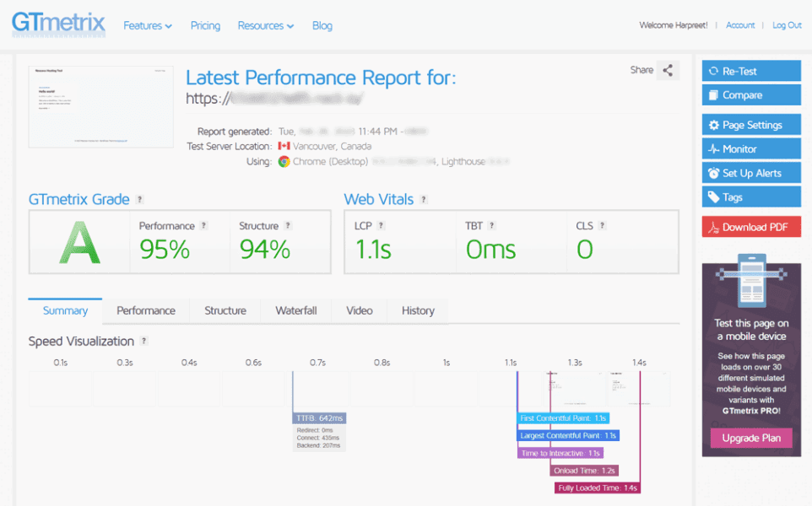Click the grade letter A

79,242
